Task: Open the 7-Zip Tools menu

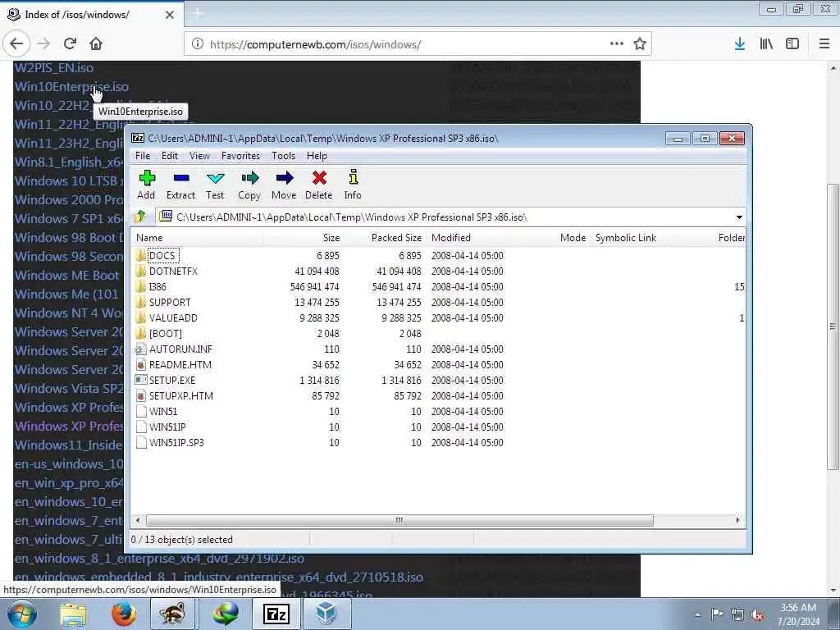Action: click(x=283, y=156)
